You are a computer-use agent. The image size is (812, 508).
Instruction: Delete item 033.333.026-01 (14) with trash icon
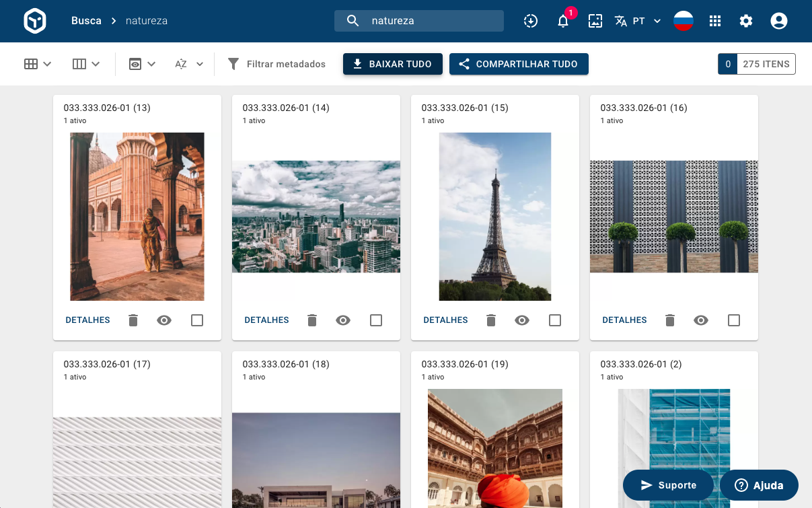312,320
